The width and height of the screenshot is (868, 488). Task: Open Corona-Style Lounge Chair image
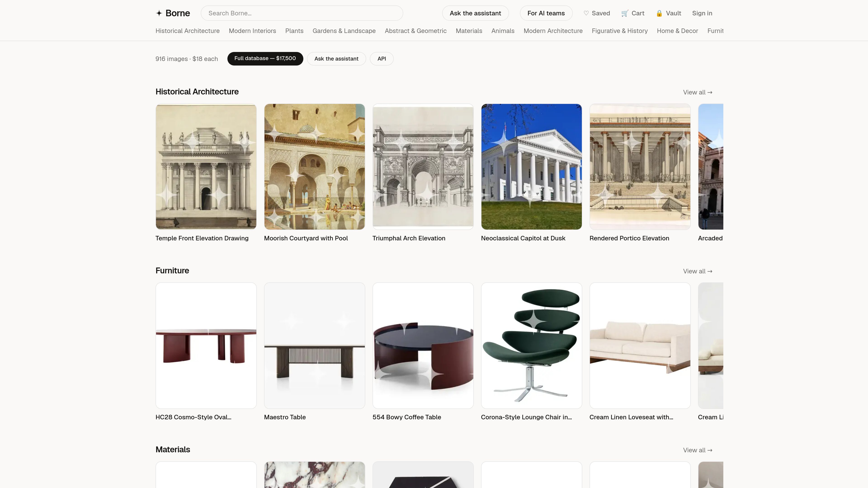(531, 345)
